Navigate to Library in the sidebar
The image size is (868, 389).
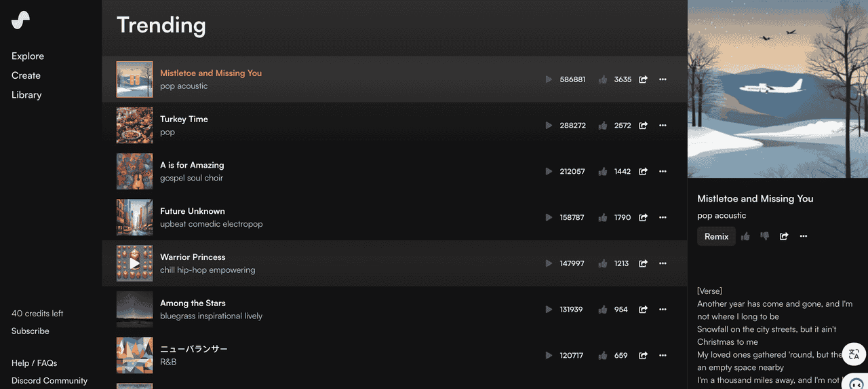[x=26, y=95]
